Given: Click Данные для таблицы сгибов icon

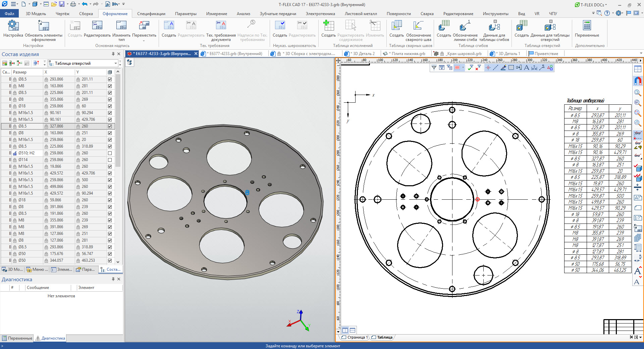Looking at the screenshot, I should [x=494, y=26].
